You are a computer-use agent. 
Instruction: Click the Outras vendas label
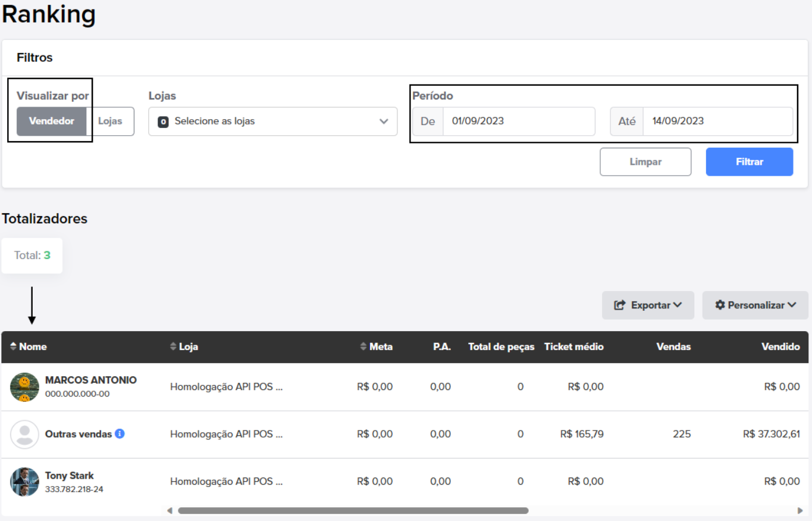click(x=79, y=434)
